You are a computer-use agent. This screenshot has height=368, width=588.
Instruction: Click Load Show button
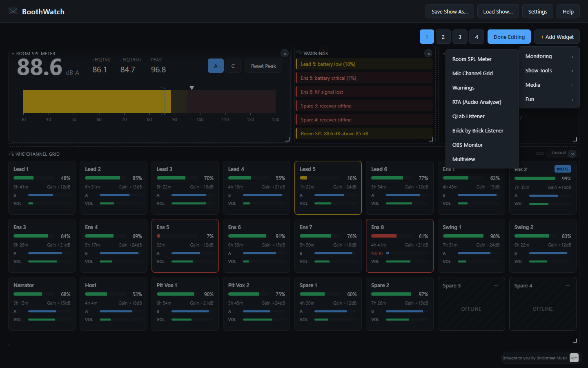tap(498, 11)
